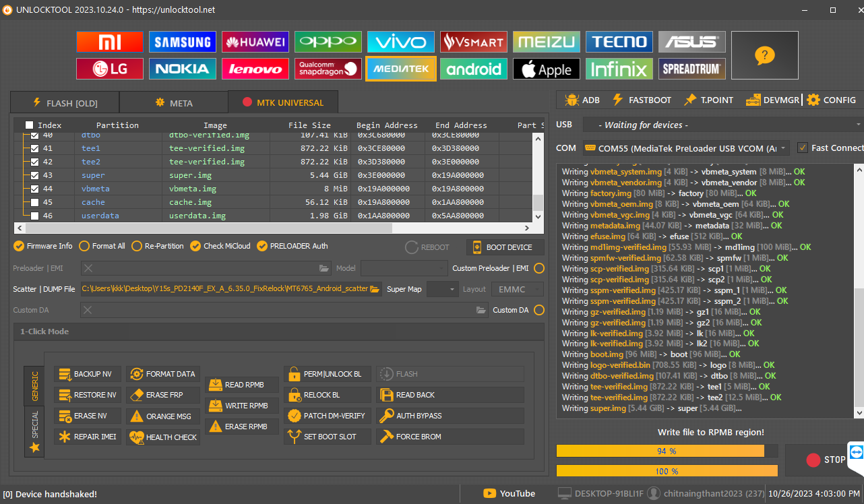Screen dimensions: 864x504
Task: Pick the Vsmart brand tile
Action: coord(474,42)
